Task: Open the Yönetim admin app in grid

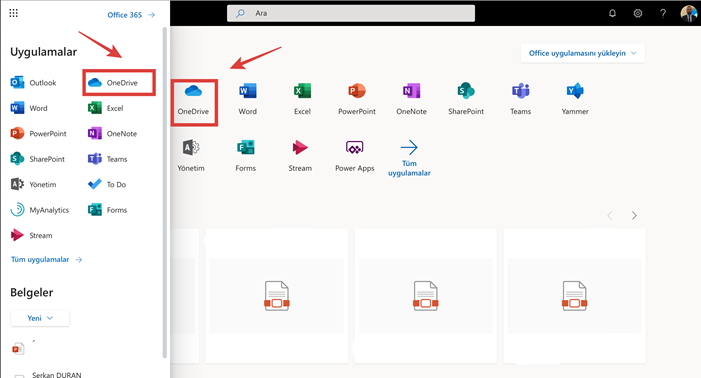Action: point(191,156)
